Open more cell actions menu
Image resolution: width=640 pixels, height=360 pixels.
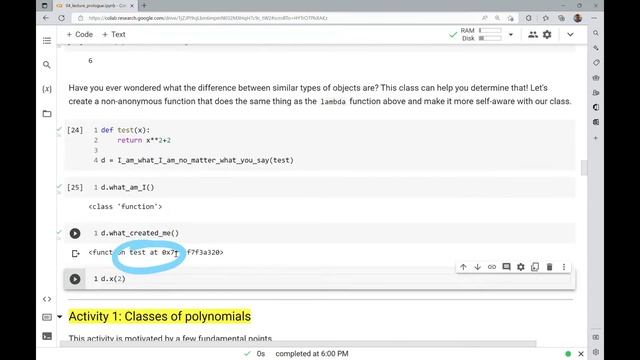click(564, 267)
